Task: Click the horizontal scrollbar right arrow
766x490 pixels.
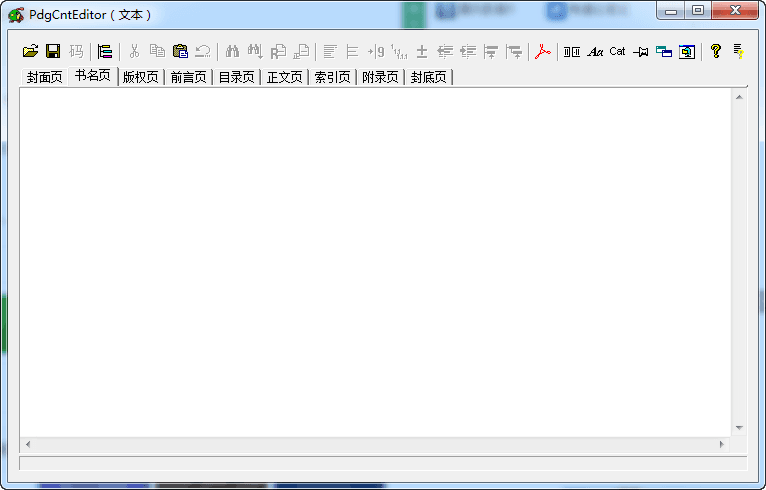Action: [x=721, y=443]
